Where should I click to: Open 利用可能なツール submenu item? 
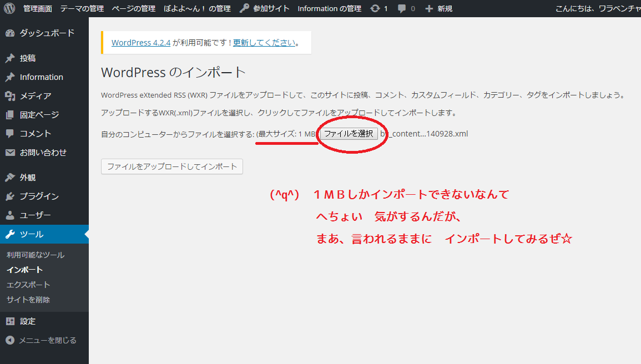pos(36,255)
